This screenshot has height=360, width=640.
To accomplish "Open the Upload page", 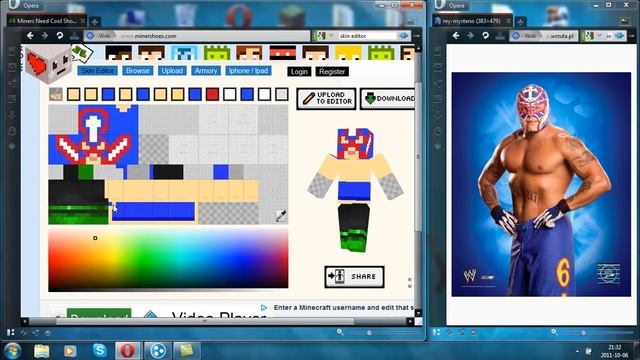I will pos(172,71).
